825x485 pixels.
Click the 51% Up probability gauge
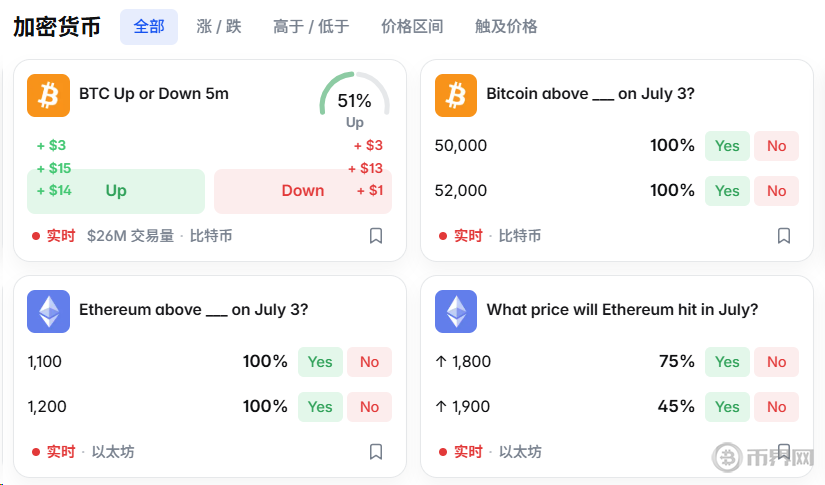[355, 101]
